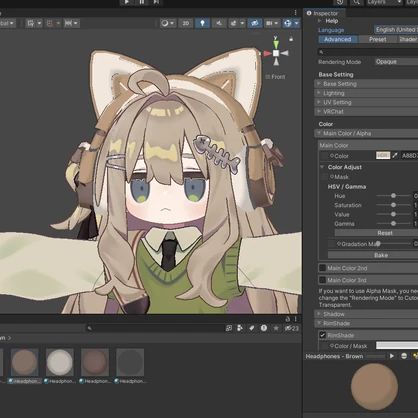The width and height of the screenshot is (418, 418).
Task: Adjust the Gamma slider
Action: [394, 224]
